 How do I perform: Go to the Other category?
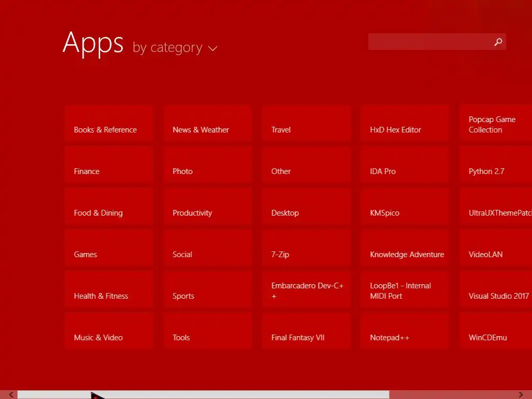click(x=306, y=165)
